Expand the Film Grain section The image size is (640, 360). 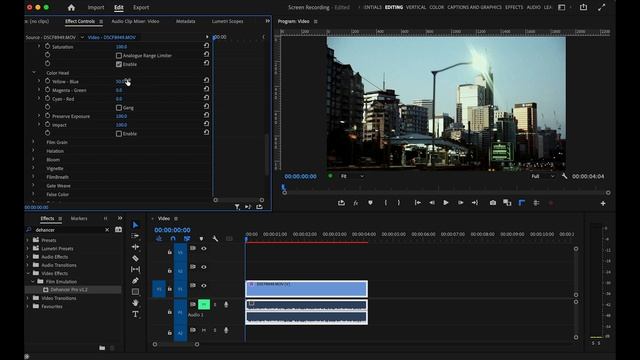coord(33,142)
